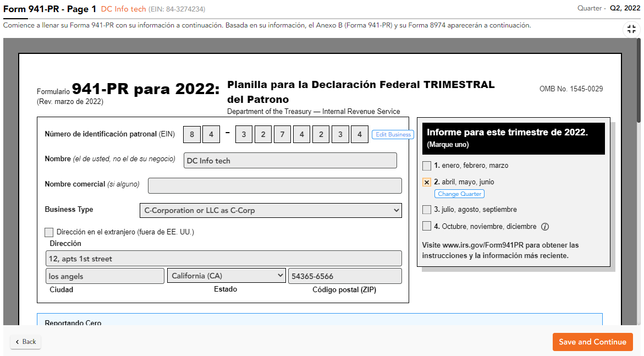Click the back chevron icon

17,342
